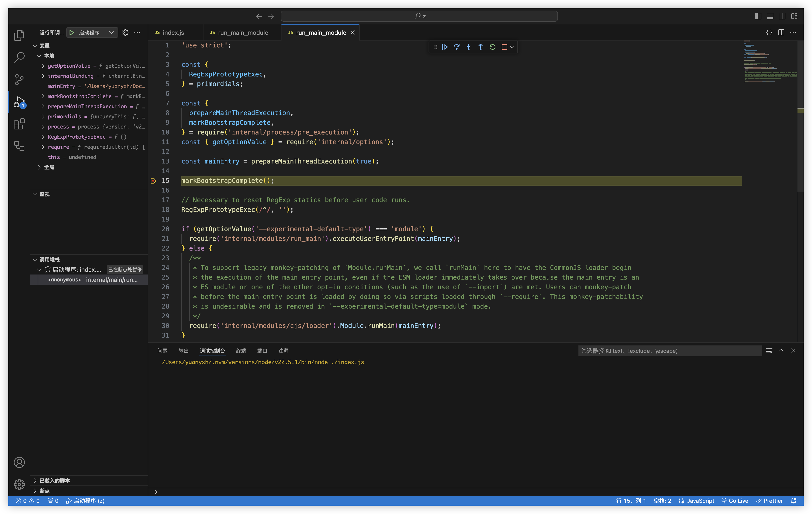Viewport: 812px width, 514px height.
Task: Stop the debug session
Action: coord(505,47)
